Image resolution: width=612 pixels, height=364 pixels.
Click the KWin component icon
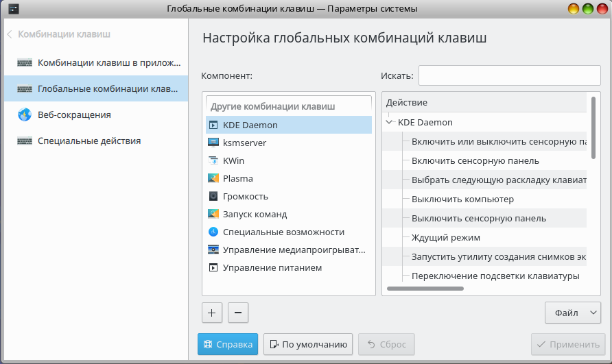click(213, 160)
